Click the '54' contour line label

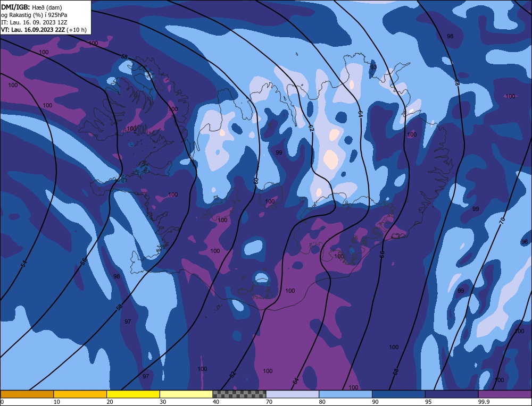click(x=23, y=264)
